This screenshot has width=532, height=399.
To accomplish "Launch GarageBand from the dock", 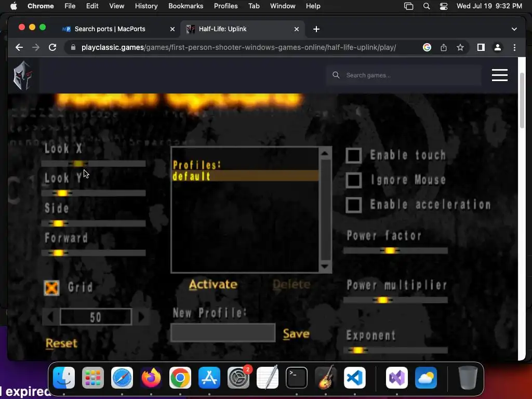I will click(x=326, y=378).
